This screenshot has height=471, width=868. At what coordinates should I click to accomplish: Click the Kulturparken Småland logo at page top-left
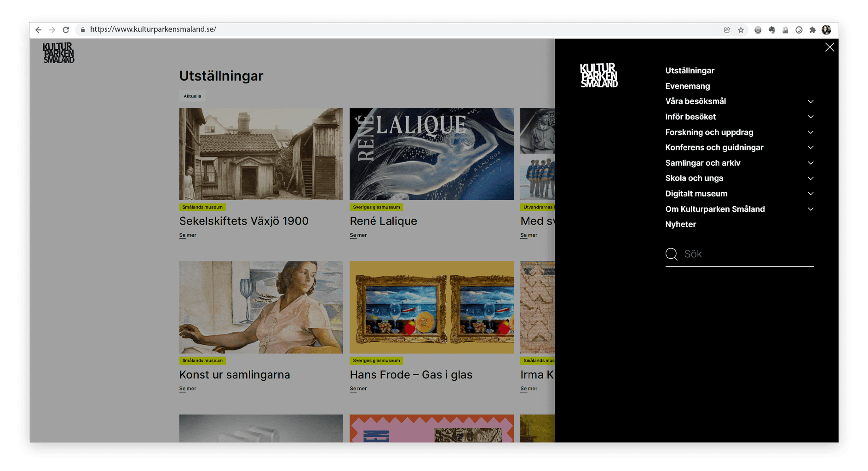[x=58, y=52]
